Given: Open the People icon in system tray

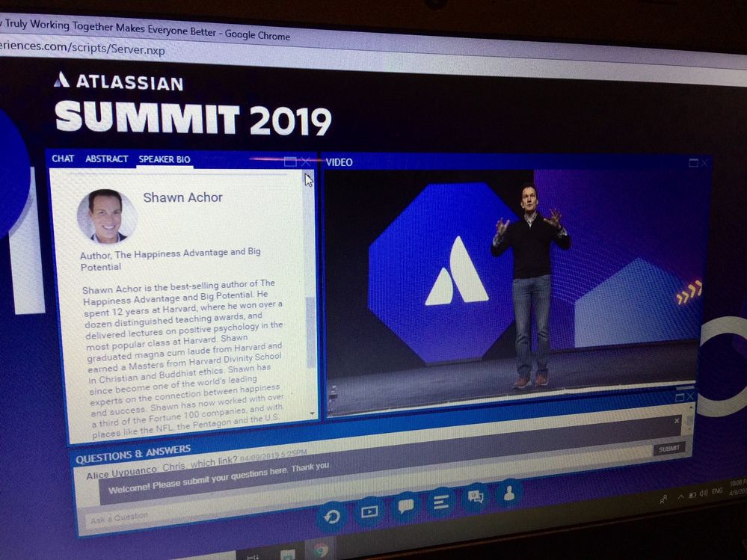Looking at the screenshot, I should pyautogui.click(x=663, y=499).
